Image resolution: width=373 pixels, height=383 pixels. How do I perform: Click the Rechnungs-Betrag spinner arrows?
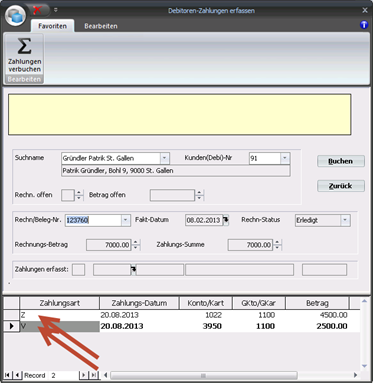[136, 245]
